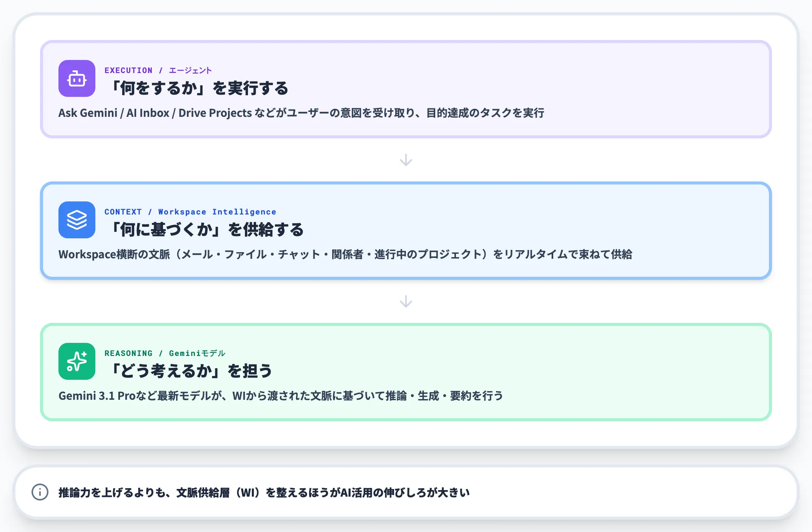The image size is (812, 532).
Task: Click the green sparkle Gemini reasoning icon
Action: click(76, 361)
